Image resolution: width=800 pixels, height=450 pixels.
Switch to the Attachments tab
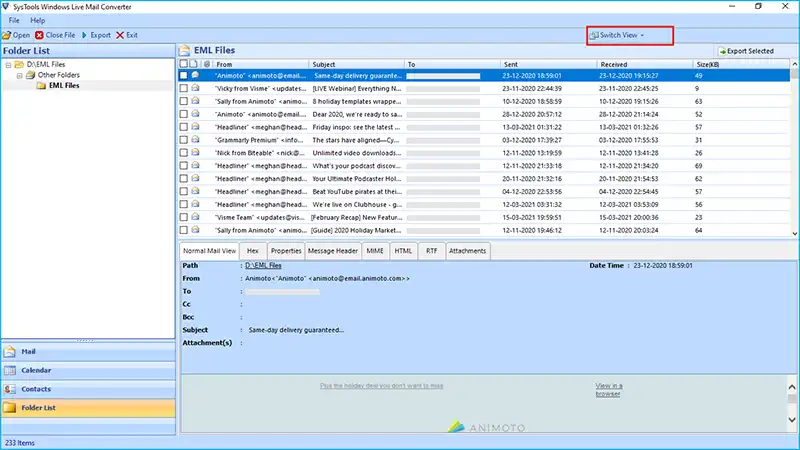point(467,251)
